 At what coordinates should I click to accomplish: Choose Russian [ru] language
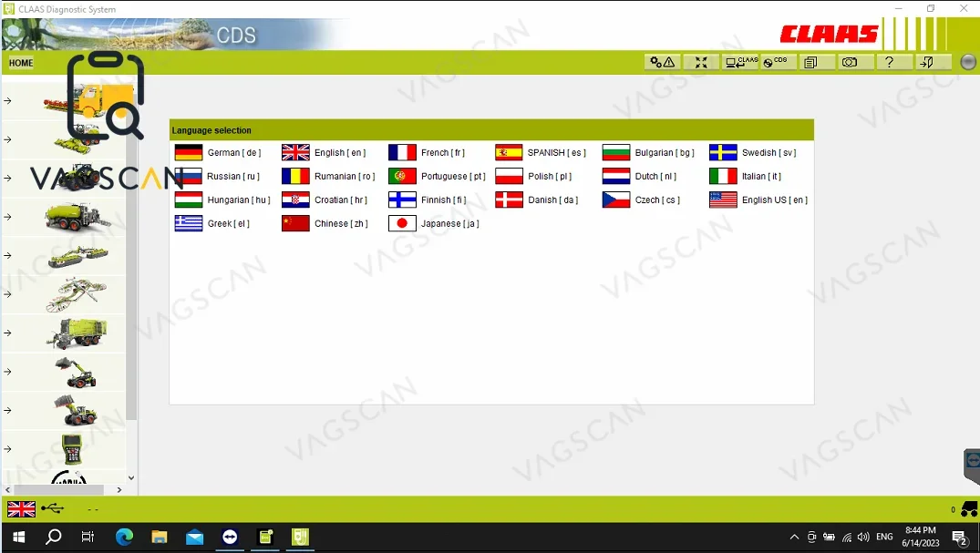coord(218,176)
